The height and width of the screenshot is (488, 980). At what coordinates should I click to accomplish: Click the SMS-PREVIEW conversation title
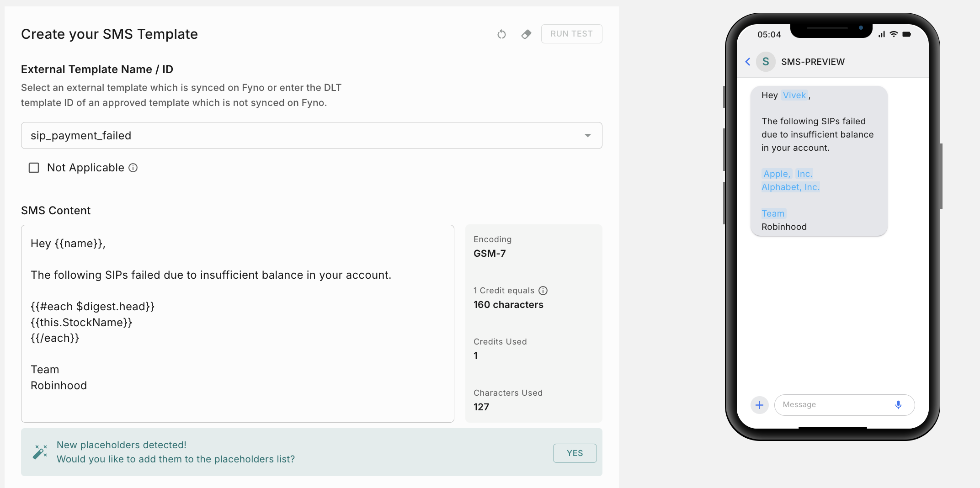tap(813, 62)
